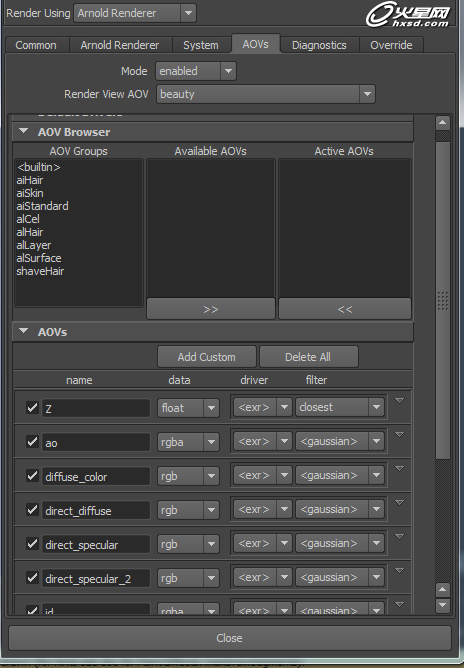Open the driver dropdown for Z
Viewport: 464px width, 668px height.
click(262, 407)
